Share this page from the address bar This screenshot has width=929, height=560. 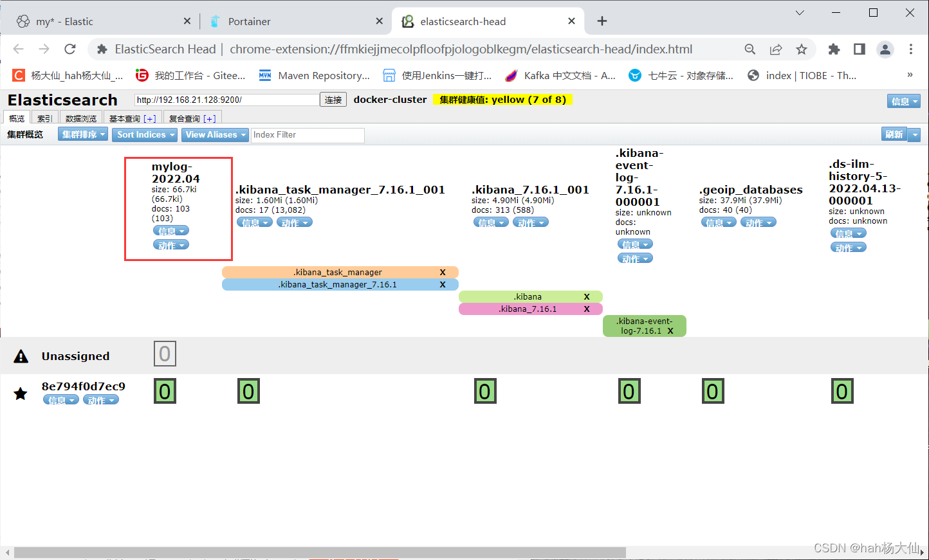[x=776, y=49]
